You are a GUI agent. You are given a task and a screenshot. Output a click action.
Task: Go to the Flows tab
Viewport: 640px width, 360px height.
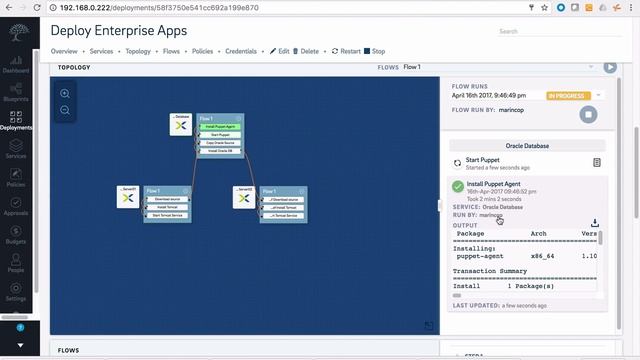point(171,51)
